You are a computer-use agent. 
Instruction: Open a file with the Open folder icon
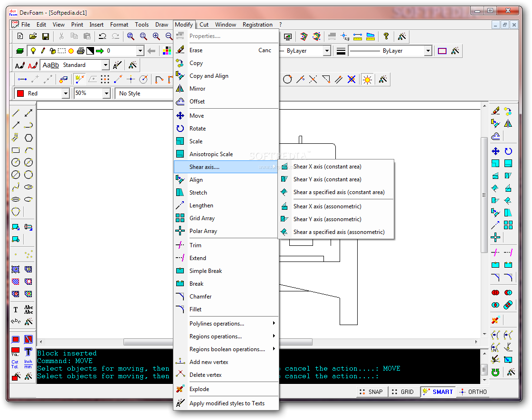tap(33, 36)
